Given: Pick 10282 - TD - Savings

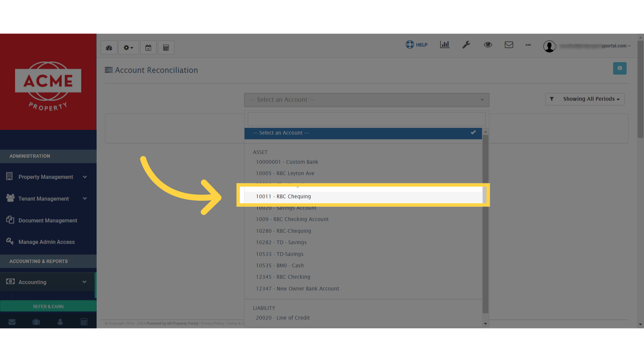Looking at the screenshot, I should 363,242.
